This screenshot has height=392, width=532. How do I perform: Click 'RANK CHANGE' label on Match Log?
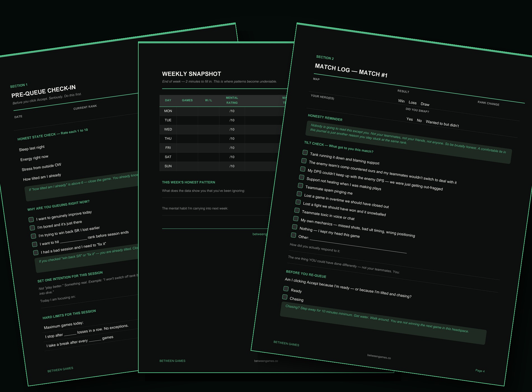tap(488, 103)
